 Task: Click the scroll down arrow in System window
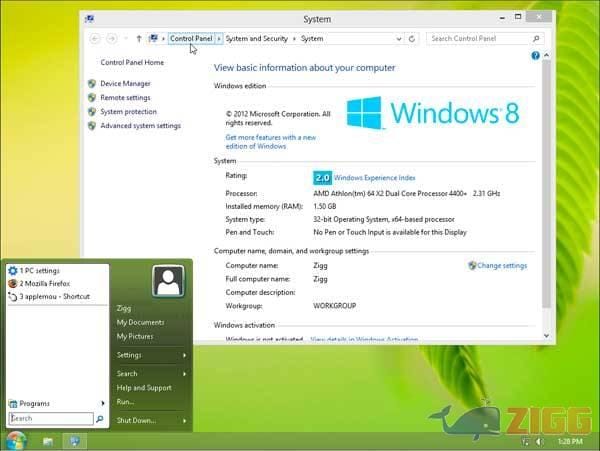click(x=546, y=335)
